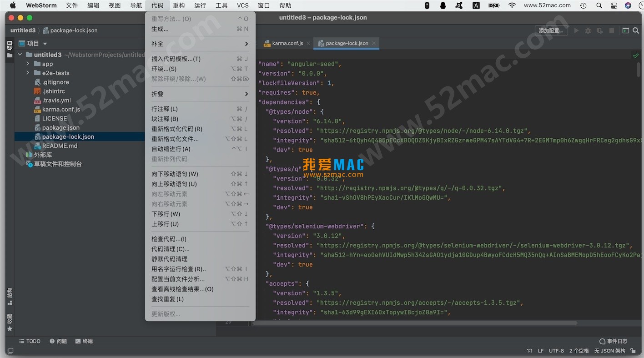Open line separator LF selector

(541, 351)
